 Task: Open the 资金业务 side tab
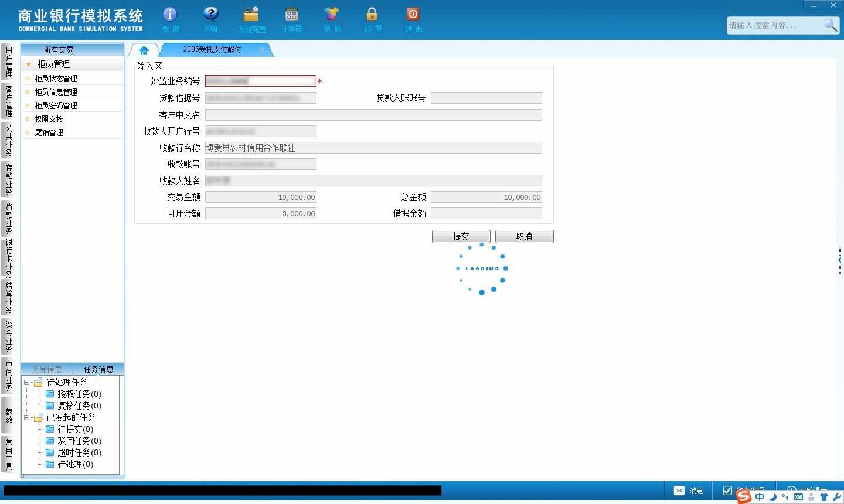click(x=8, y=336)
